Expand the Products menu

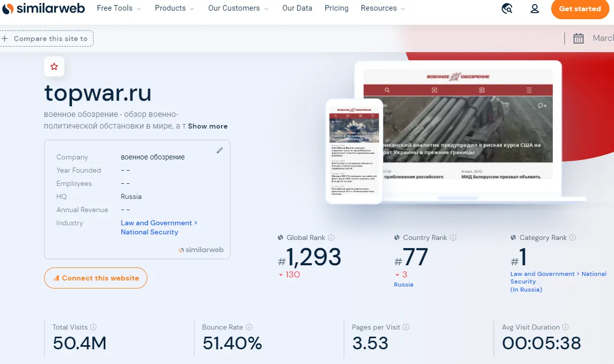coord(175,8)
